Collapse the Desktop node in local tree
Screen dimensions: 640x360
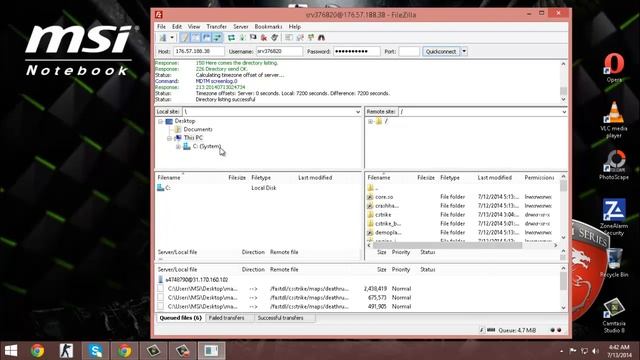pyautogui.click(x=160, y=121)
